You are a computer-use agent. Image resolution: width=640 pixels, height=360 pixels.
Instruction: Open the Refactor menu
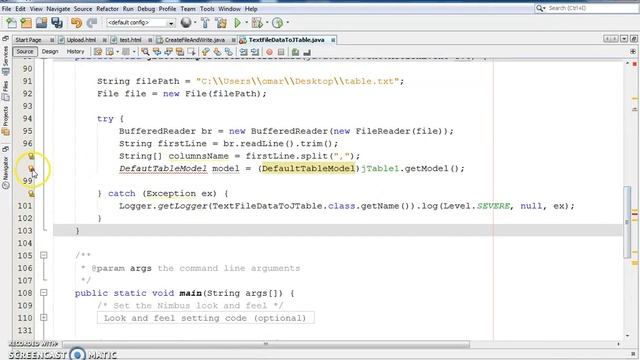pyautogui.click(x=107, y=9)
